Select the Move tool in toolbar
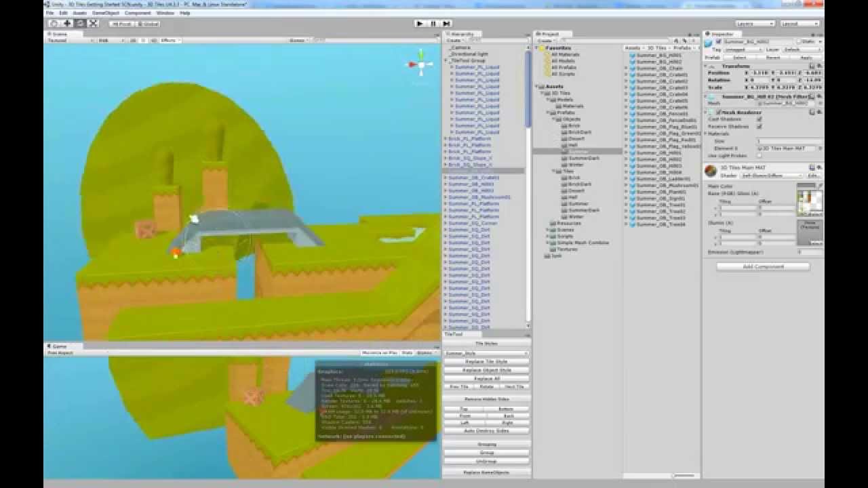 (67, 23)
